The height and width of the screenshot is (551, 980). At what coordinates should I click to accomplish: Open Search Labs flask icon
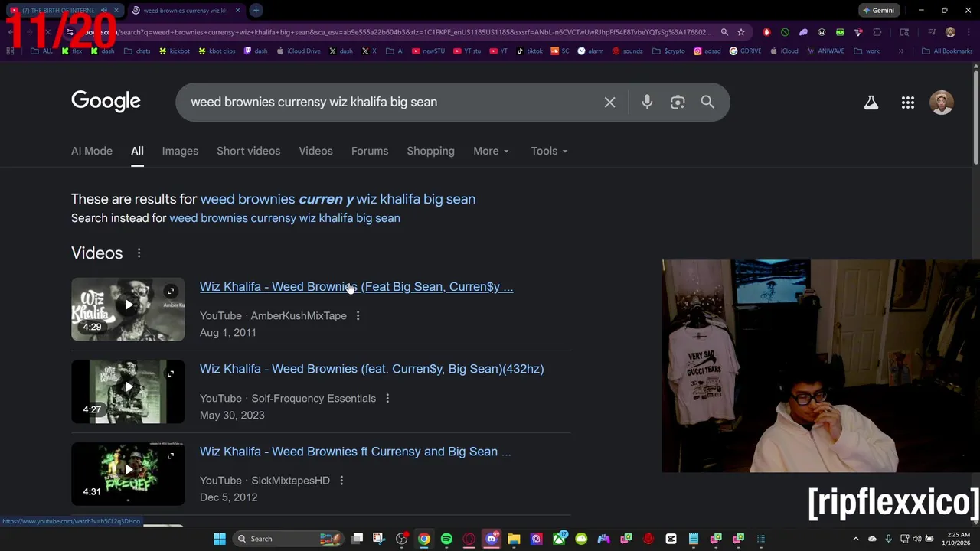point(871,103)
